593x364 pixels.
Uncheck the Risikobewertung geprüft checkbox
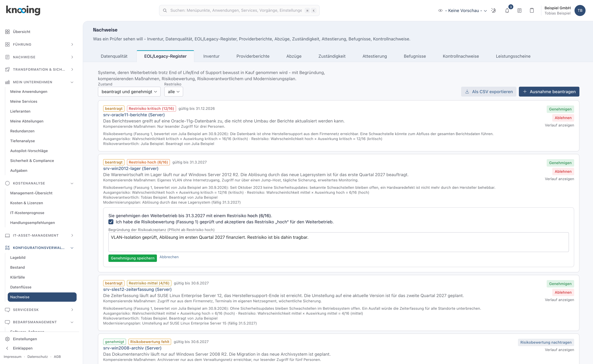pos(111,222)
